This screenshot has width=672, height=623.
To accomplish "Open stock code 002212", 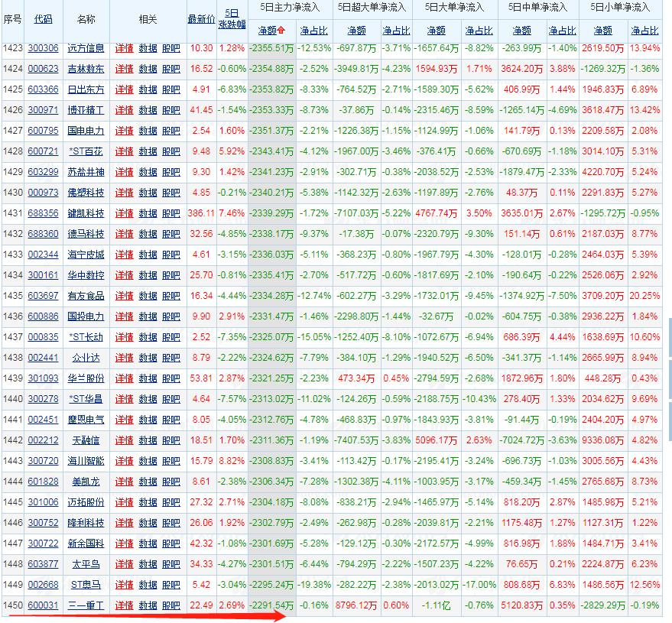I will pyautogui.click(x=43, y=440).
